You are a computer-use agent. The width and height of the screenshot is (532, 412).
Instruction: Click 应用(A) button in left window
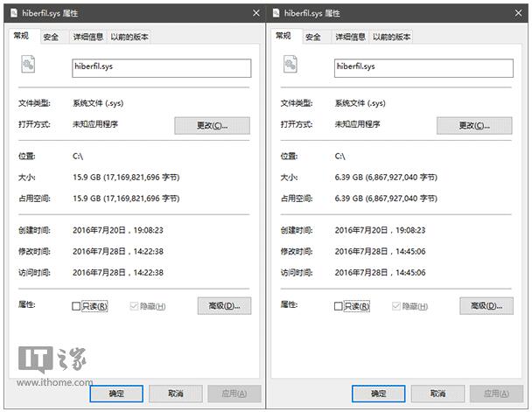234,394
